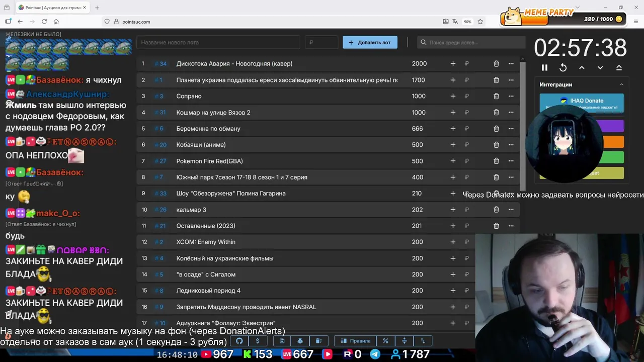Screen dimensions: 644x362
Task: Focus the new lot ruble amount field
Action: pyautogui.click(x=321, y=42)
